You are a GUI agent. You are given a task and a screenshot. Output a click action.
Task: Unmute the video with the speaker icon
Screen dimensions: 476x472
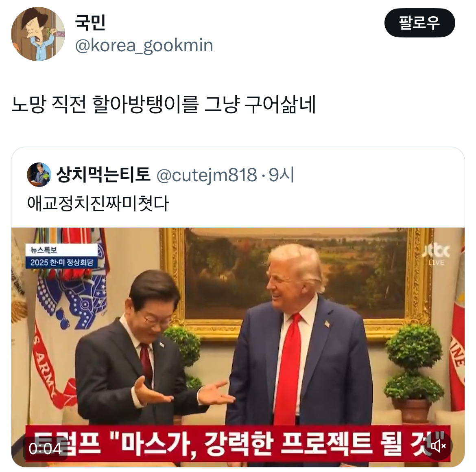pyautogui.click(x=438, y=446)
